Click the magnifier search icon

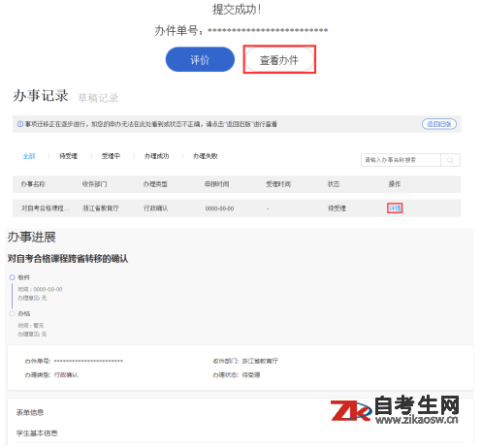450,160
